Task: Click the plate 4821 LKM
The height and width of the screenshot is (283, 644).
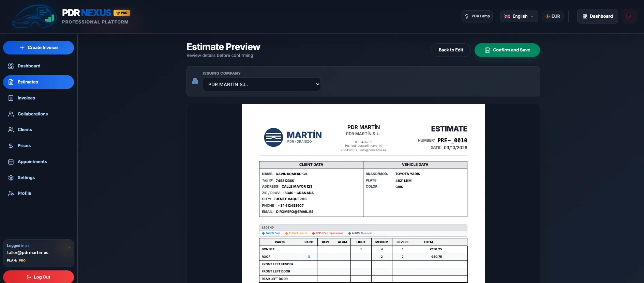Action: pos(403,181)
